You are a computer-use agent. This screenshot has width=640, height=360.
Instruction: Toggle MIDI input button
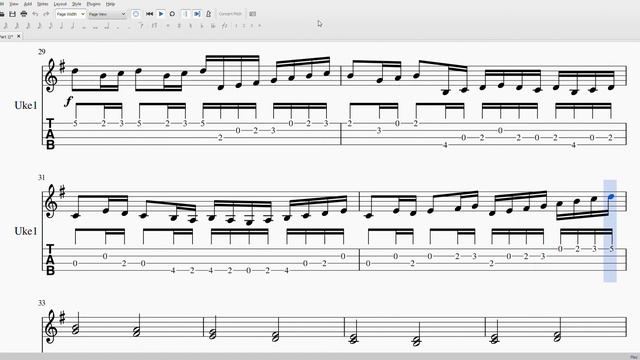click(136, 14)
